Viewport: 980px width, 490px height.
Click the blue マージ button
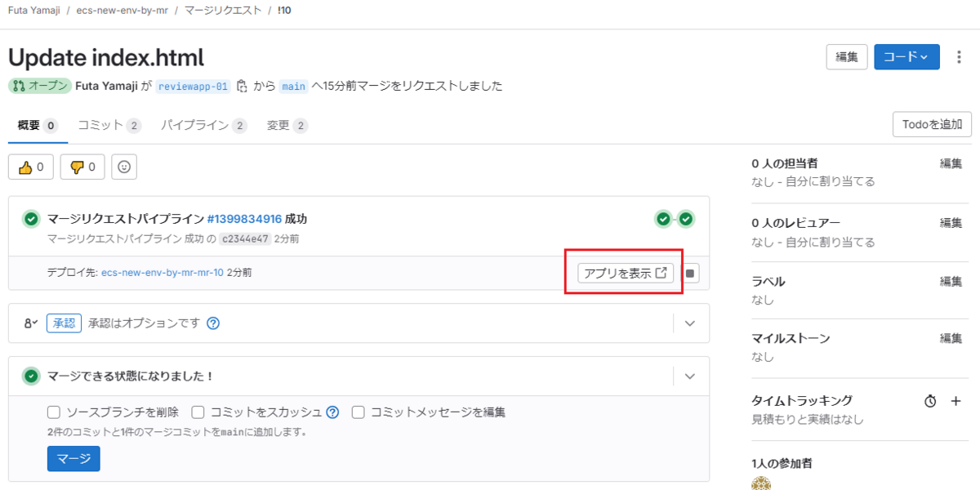pyautogui.click(x=73, y=459)
